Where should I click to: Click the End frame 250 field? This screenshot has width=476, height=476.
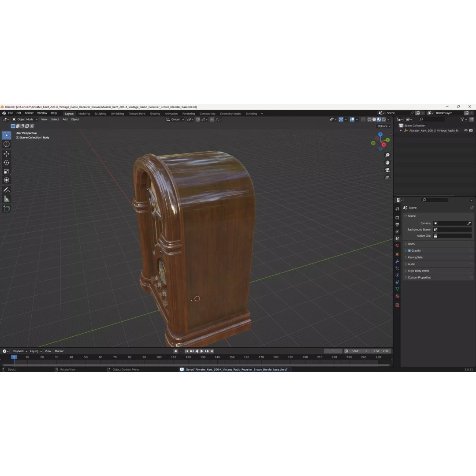pos(381,351)
